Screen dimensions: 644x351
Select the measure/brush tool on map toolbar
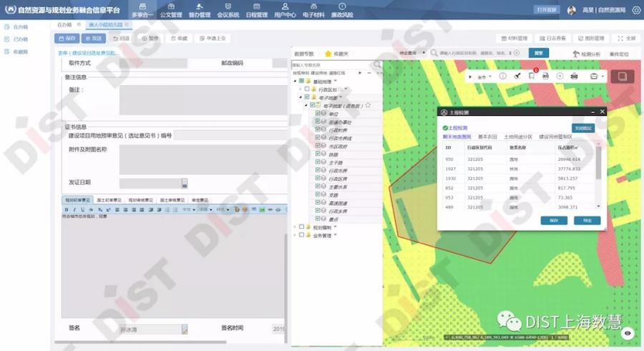click(517, 76)
